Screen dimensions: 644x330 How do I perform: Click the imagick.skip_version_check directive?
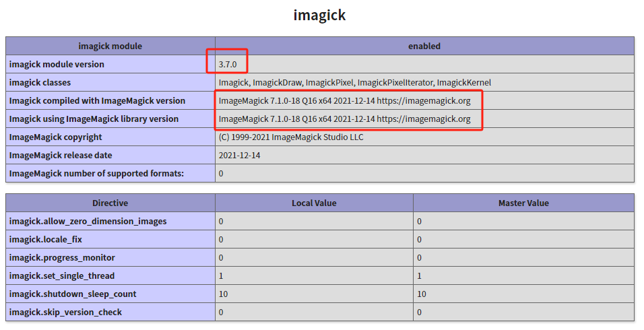coord(65,312)
